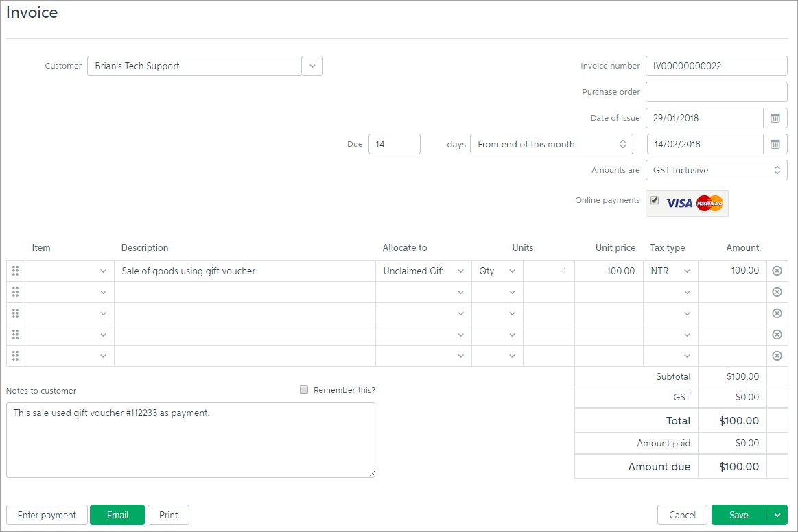Click the Amount due $100.00 value
The width and height of the screenshot is (798, 532).
tap(739, 467)
